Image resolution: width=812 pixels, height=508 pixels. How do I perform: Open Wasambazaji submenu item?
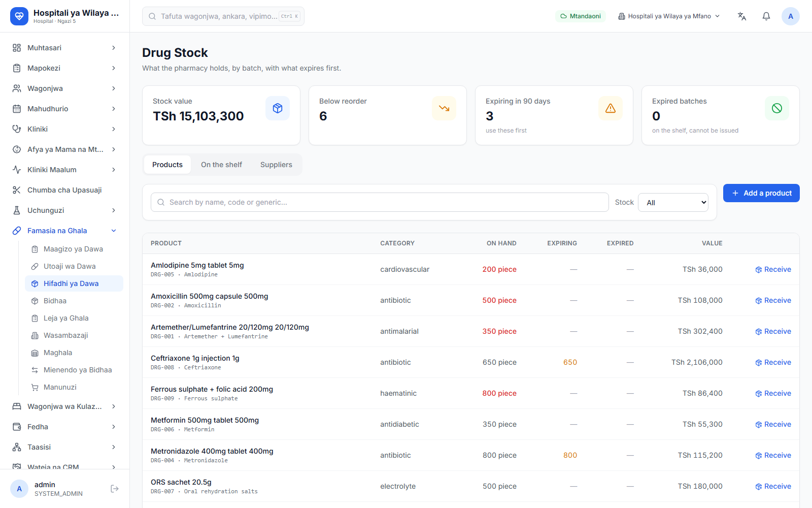tap(74, 335)
